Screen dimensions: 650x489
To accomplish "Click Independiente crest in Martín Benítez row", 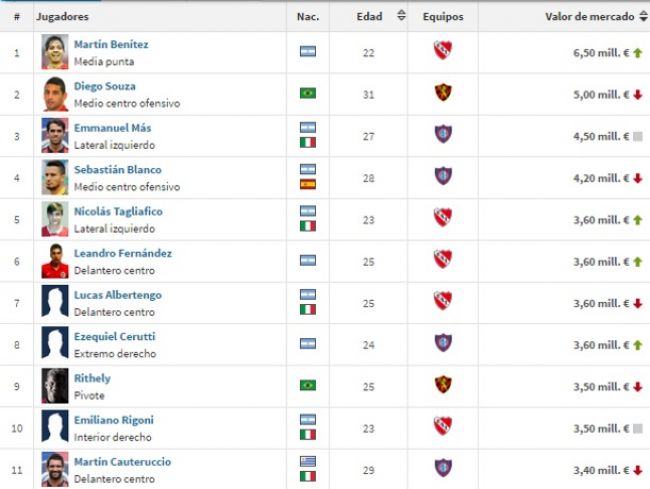I will (442, 51).
